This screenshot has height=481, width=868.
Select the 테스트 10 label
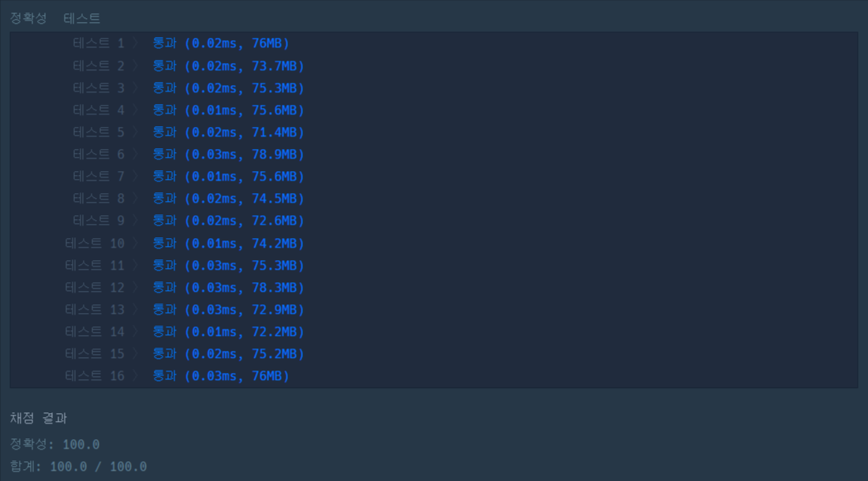coord(95,244)
